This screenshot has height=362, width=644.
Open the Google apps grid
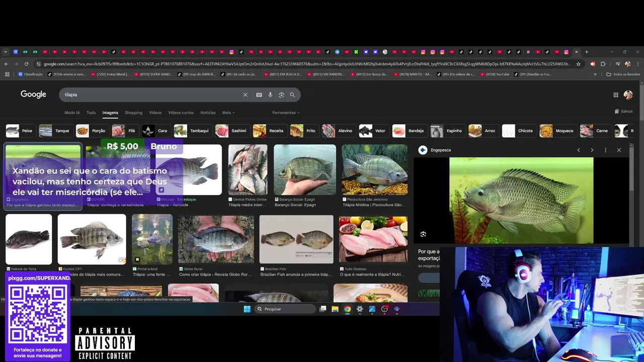(616, 95)
